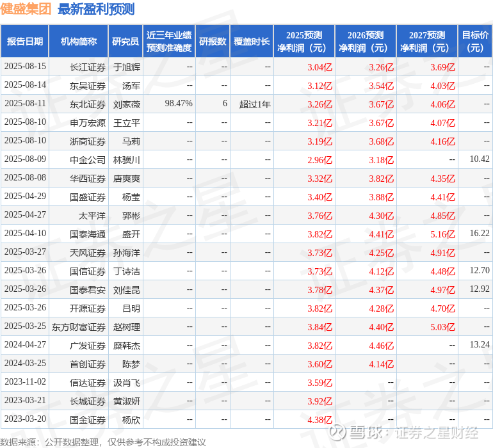Viewport: 493px width, 448px height.
Task: Select the 机构简称 column header
Action: [79, 41]
